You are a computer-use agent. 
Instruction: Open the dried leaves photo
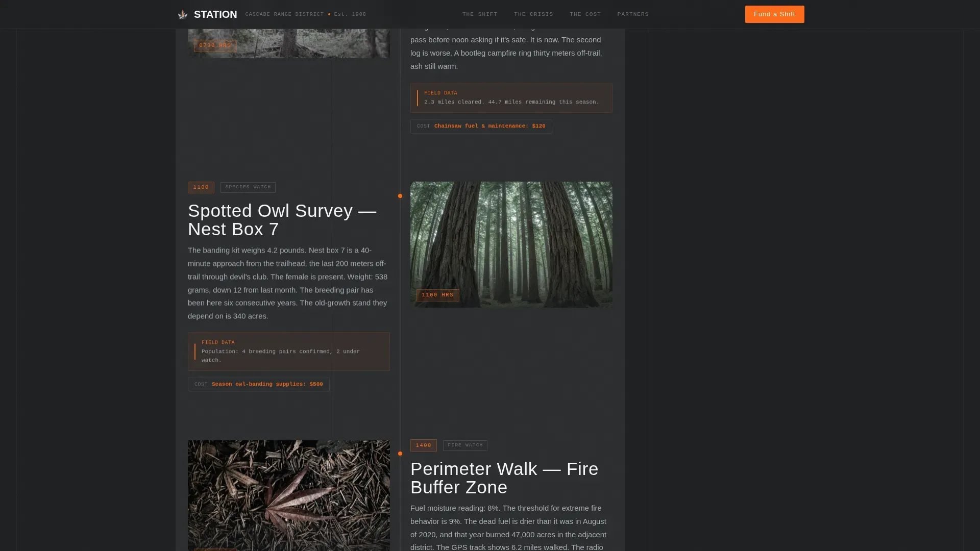[288, 495]
